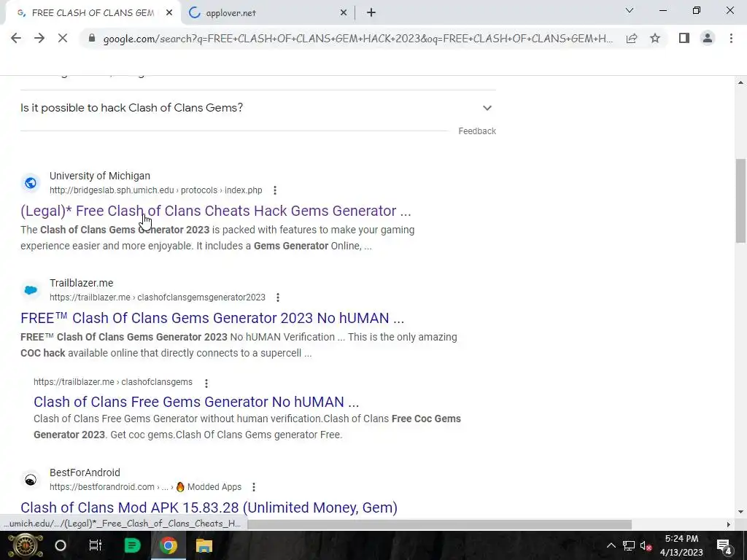Click the network tray icon
The image size is (747, 560).
[628, 545]
